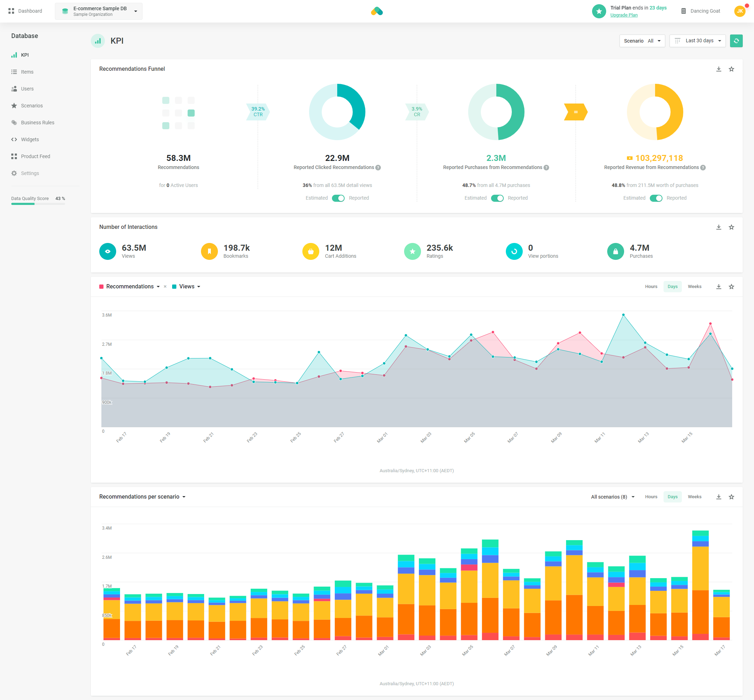Open Business Rules in the sidebar
The width and height of the screenshot is (754, 700).
38,123
